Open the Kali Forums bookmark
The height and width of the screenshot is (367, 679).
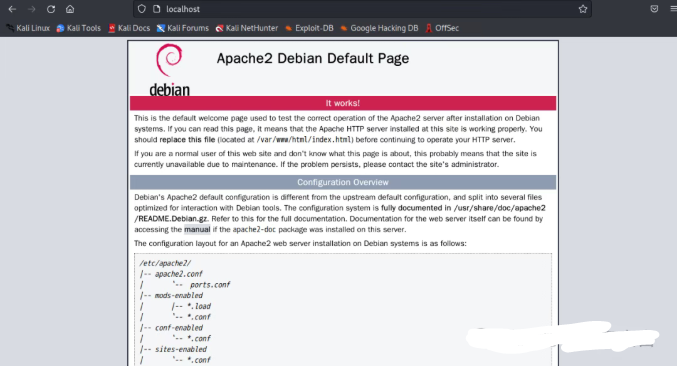pyautogui.click(x=183, y=28)
